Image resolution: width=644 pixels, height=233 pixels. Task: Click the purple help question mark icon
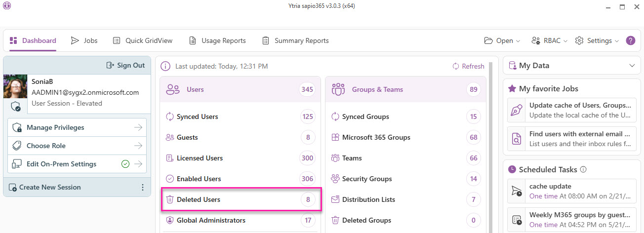click(x=631, y=40)
